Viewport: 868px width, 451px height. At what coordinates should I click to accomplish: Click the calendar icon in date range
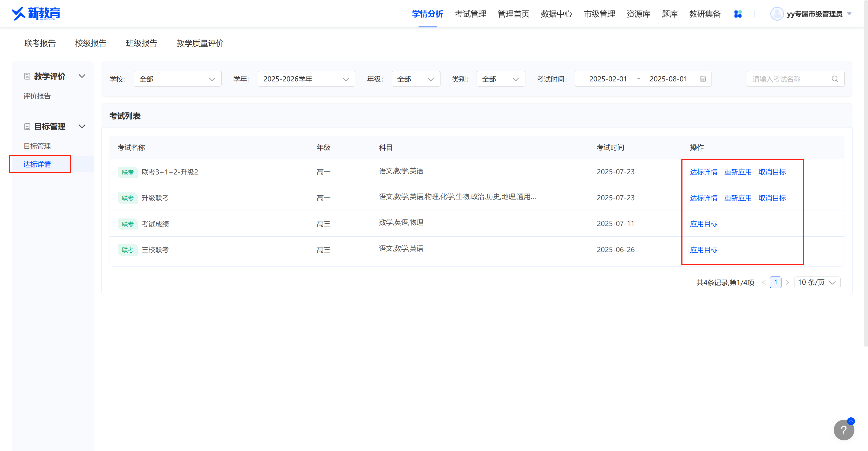[703, 79]
